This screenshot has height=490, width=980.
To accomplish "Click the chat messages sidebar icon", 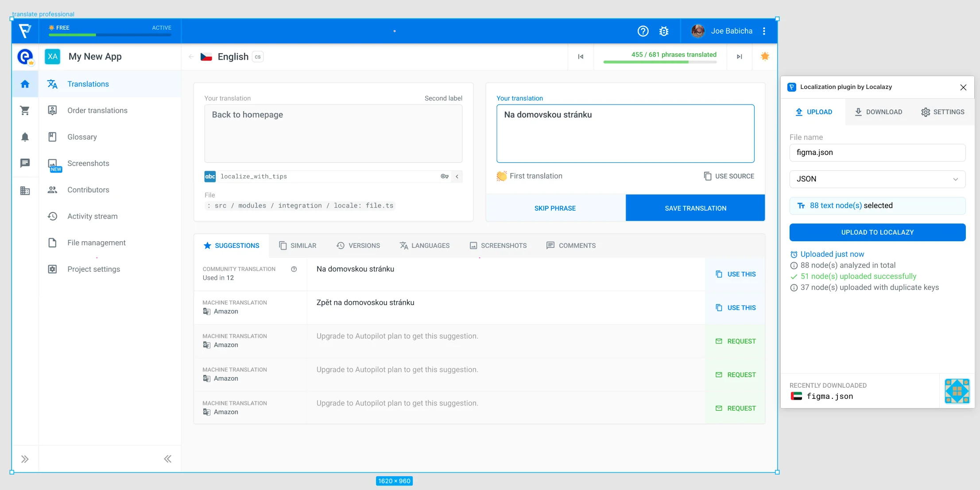I will (25, 163).
